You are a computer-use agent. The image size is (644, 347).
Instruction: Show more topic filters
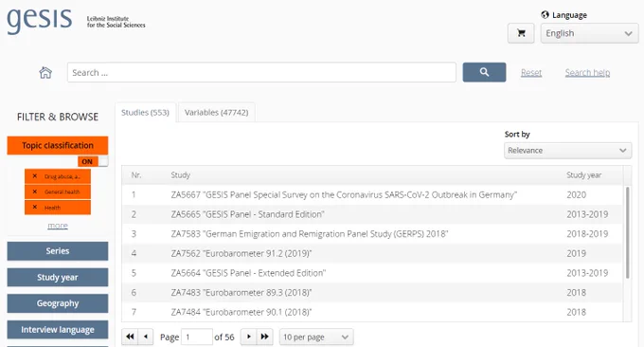58,226
